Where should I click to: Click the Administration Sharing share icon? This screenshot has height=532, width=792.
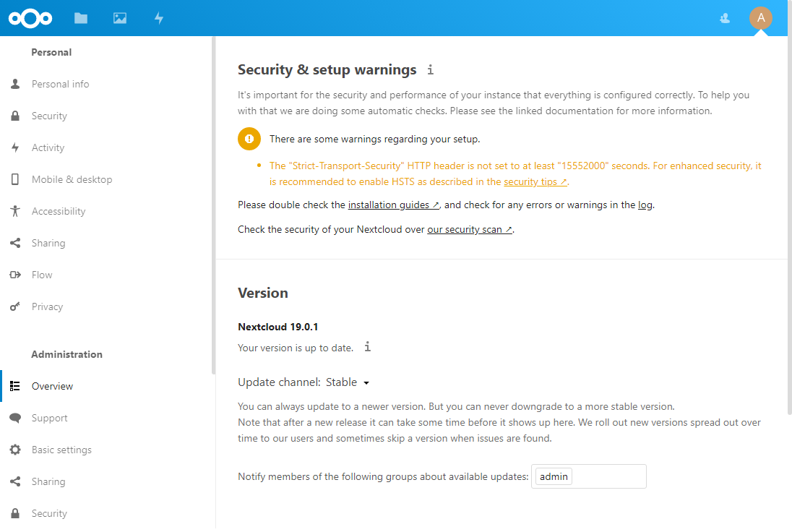pos(15,481)
